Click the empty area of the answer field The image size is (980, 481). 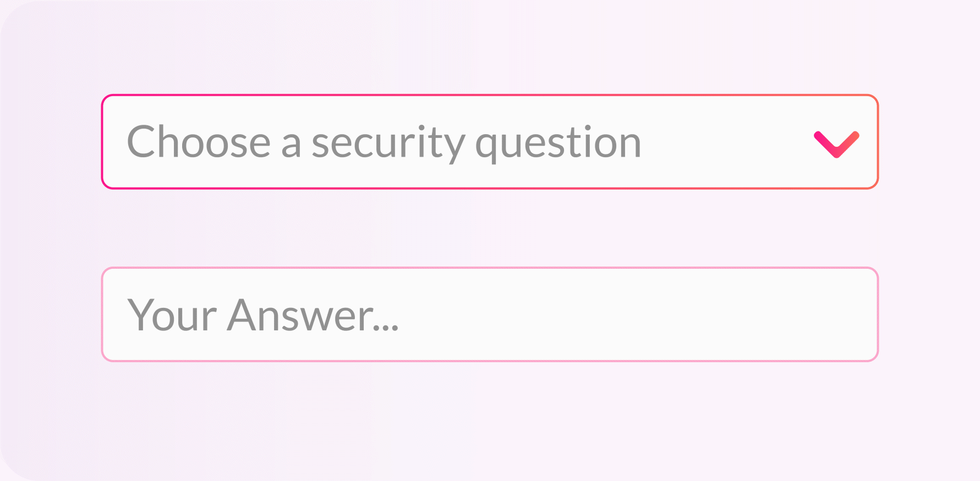pos(633,314)
